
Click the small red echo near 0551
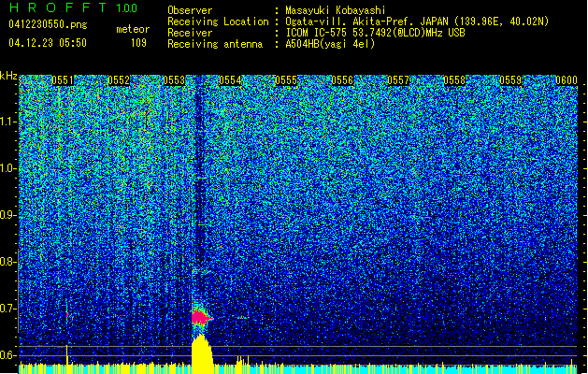67,314
